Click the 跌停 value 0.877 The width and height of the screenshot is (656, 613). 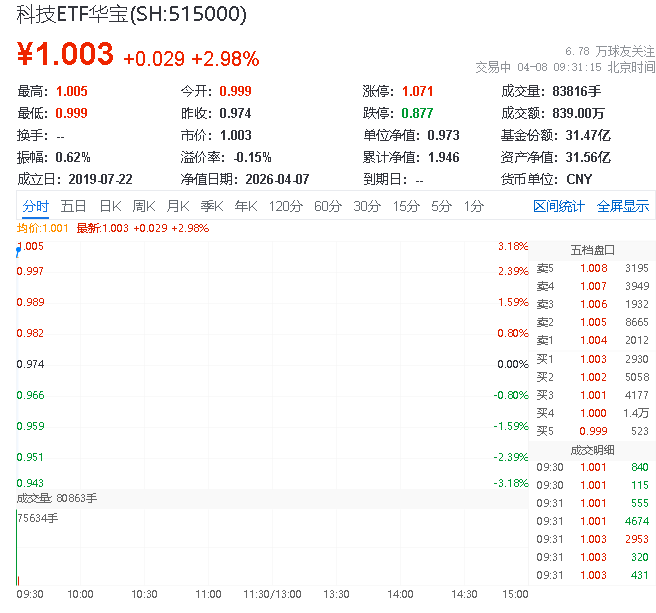pos(417,113)
